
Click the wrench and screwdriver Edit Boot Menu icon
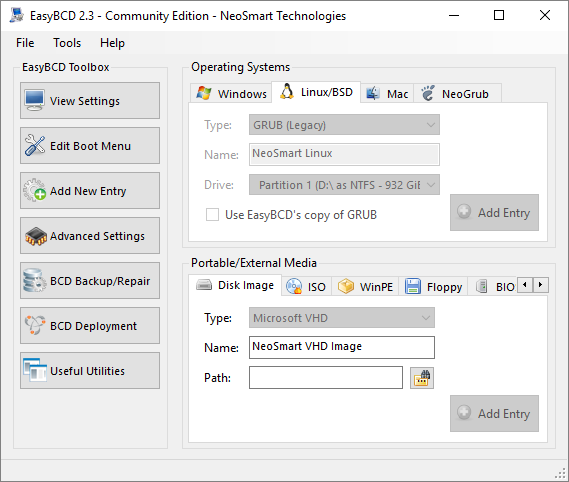coord(35,145)
